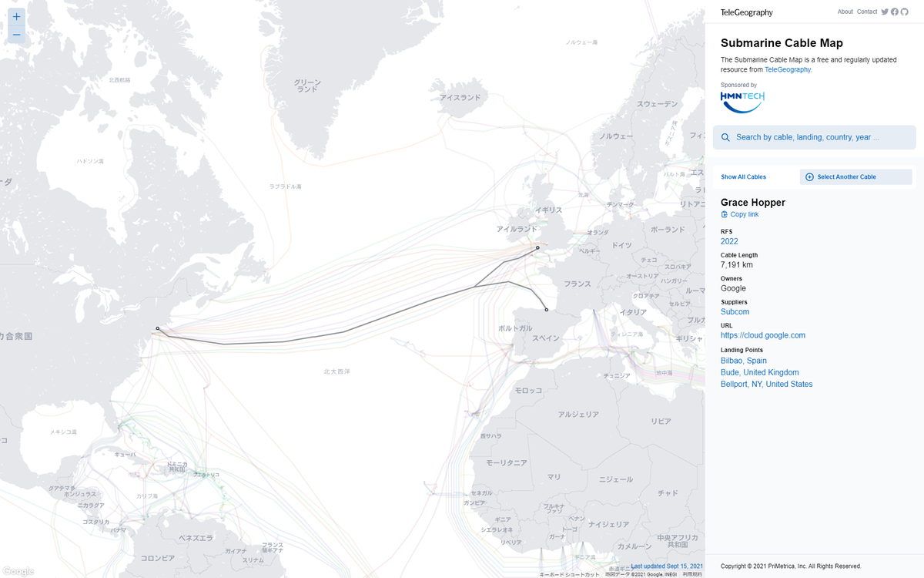This screenshot has height=578, width=924.
Task: Click the magnifier icon in search bar
Action: click(725, 137)
